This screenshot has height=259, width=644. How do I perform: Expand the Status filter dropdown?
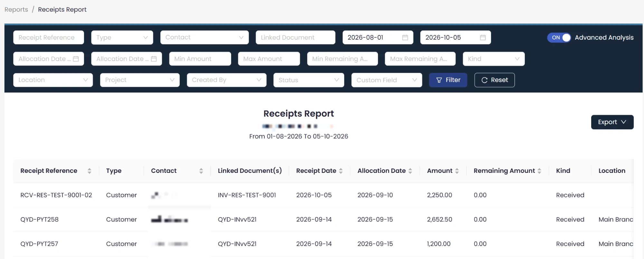point(308,80)
